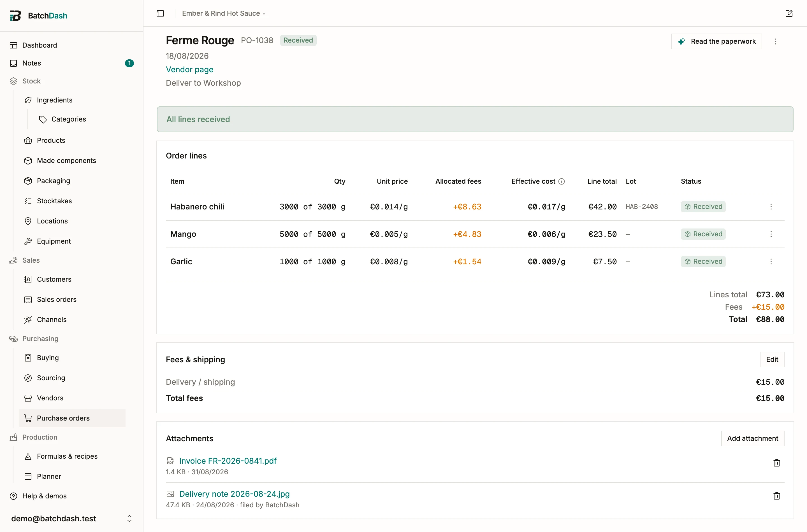Collapse the Stock section
Image resolution: width=807 pixels, height=532 pixels.
click(31, 81)
